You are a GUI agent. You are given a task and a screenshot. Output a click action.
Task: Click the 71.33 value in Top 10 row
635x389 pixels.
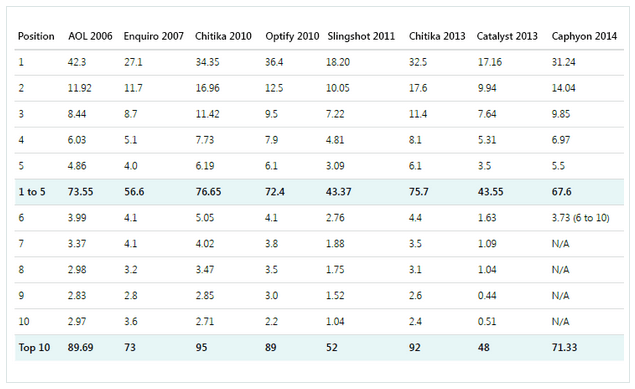click(564, 347)
